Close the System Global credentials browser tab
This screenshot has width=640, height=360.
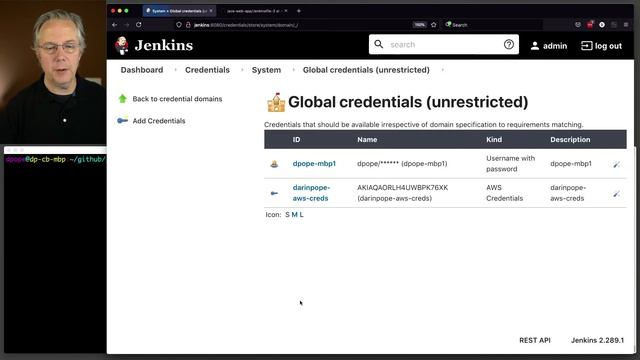click(x=211, y=11)
